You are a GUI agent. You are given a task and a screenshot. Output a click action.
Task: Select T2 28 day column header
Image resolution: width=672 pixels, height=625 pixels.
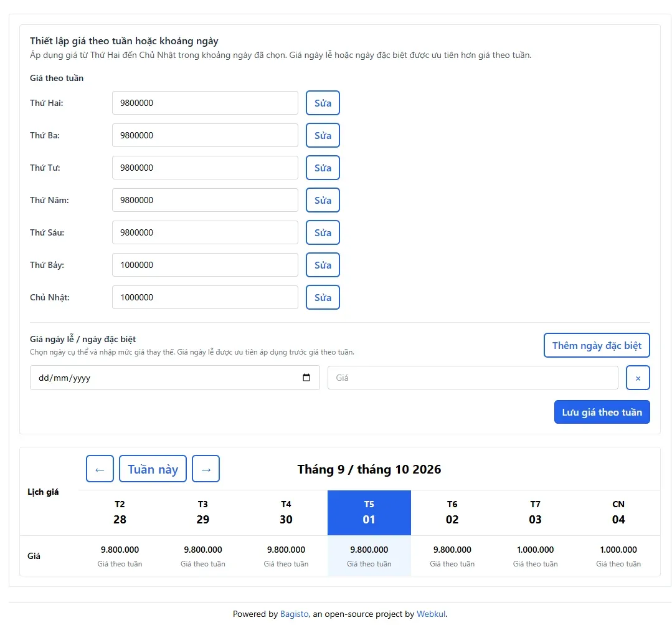pos(120,513)
